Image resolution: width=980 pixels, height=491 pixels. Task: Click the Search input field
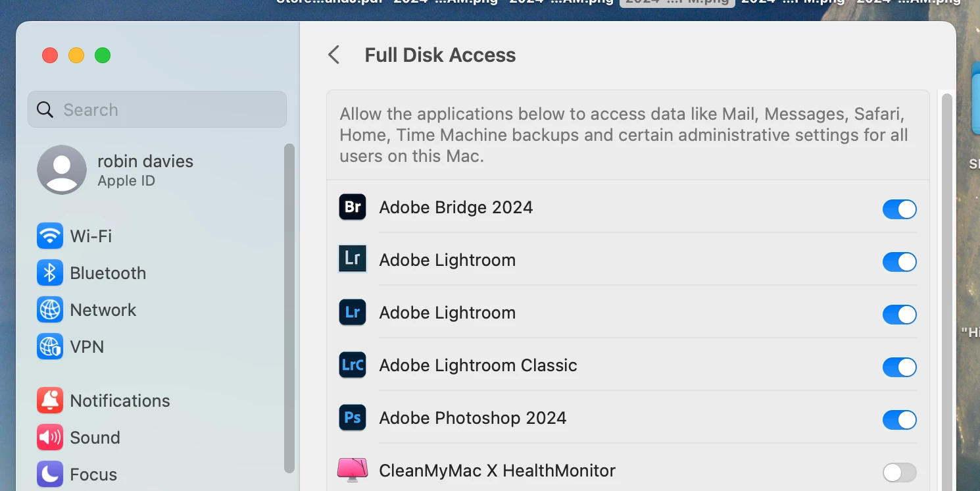(x=157, y=109)
